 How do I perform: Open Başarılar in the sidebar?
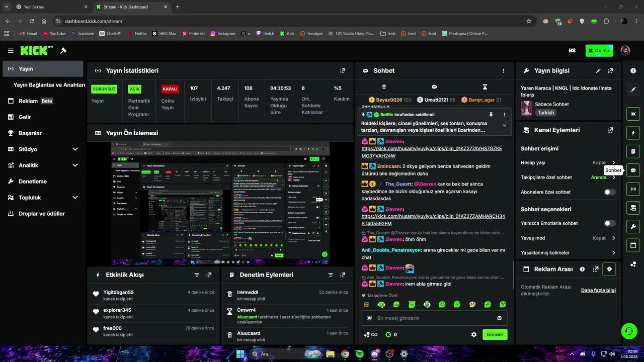[x=43, y=133]
